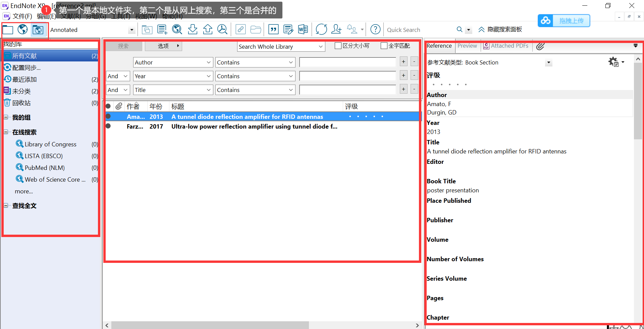Switch to Online Search mode globe icon

[23, 30]
